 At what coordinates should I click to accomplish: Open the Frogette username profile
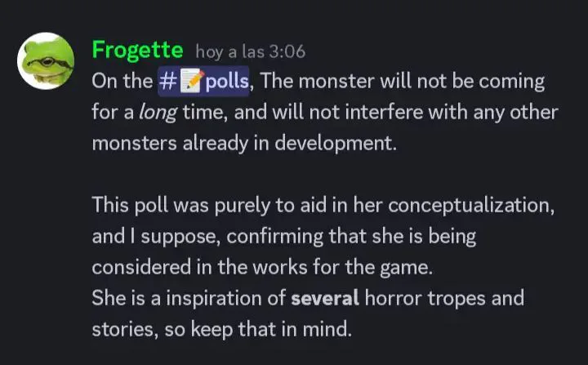pyautogui.click(x=137, y=51)
